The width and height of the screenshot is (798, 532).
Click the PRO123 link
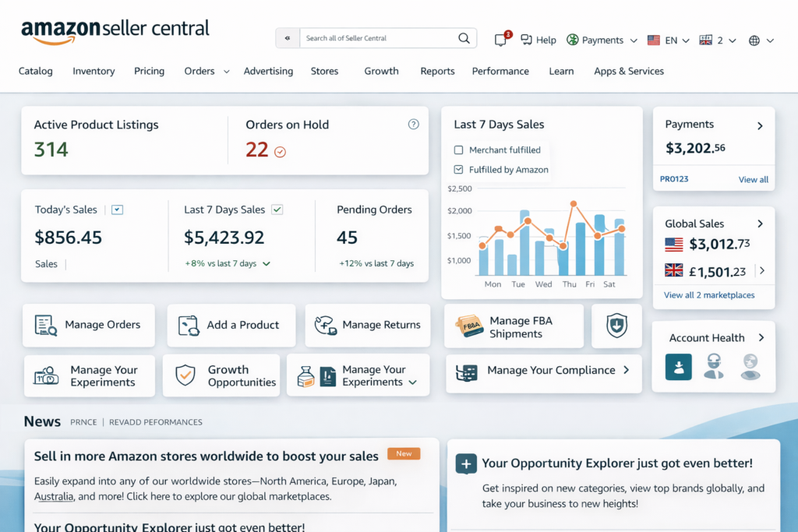pyautogui.click(x=674, y=179)
